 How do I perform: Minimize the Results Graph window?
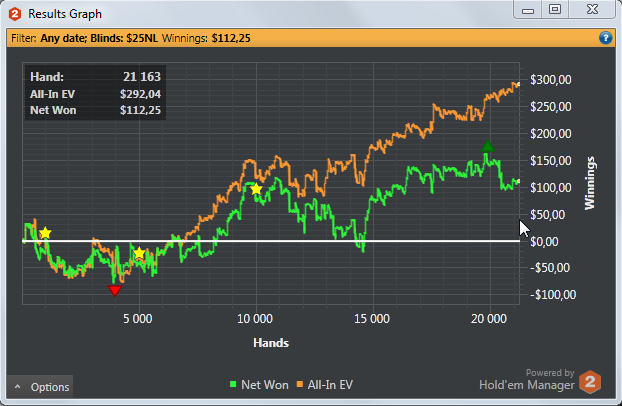[528, 9]
